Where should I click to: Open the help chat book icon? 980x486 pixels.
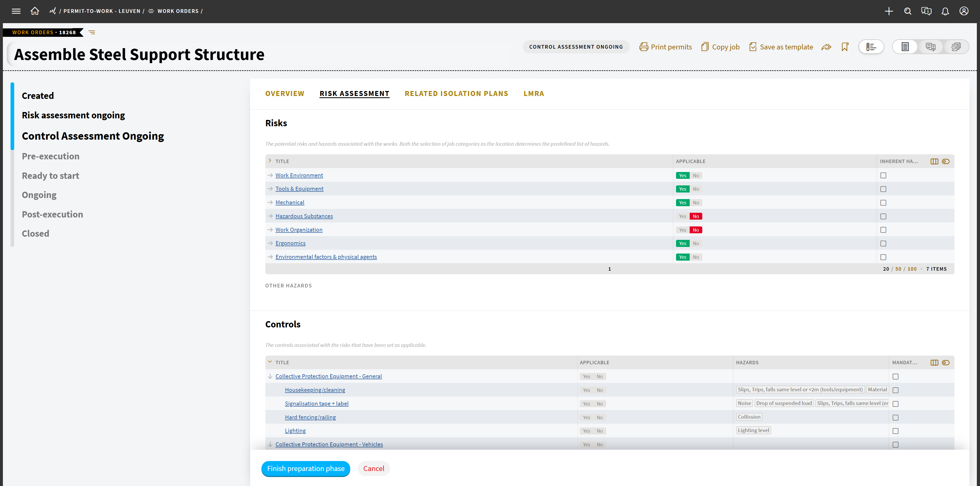tap(926, 11)
